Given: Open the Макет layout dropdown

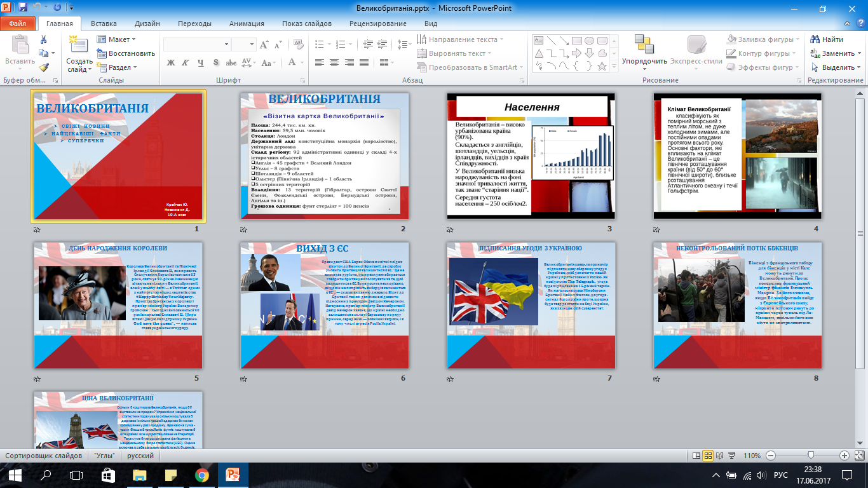Looking at the screenshot, I should (x=116, y=39).
